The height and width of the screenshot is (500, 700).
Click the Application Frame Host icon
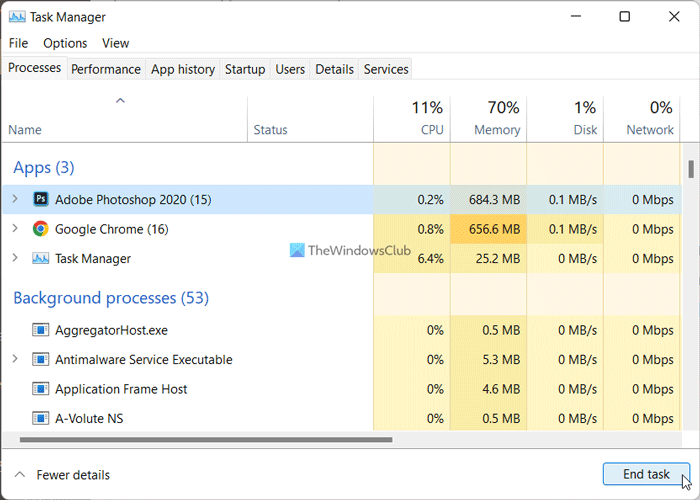point(41,389)
